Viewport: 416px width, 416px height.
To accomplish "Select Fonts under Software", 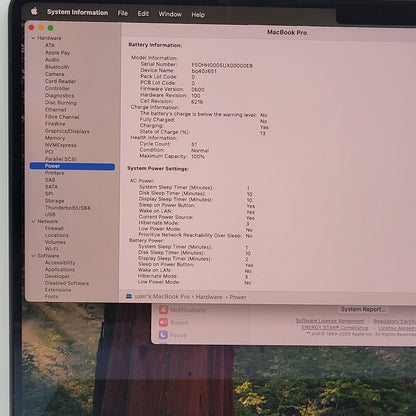I will pos(51,296).
